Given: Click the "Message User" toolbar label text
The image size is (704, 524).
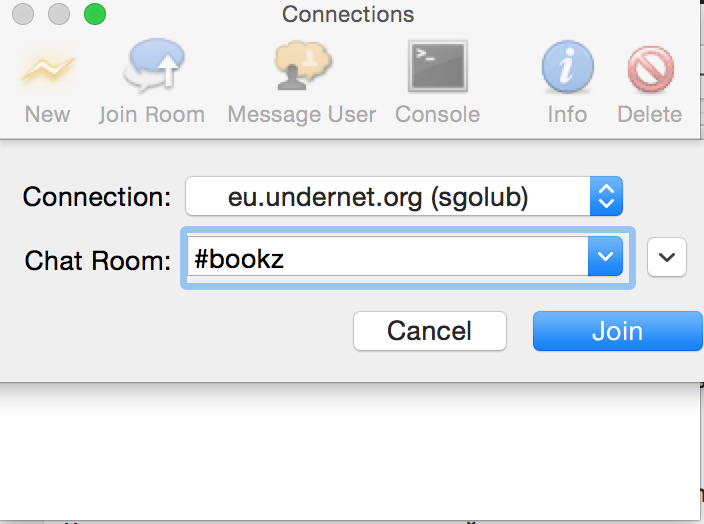Looking at the screenshot, I should pyautogui.click(x=301, y=114).
